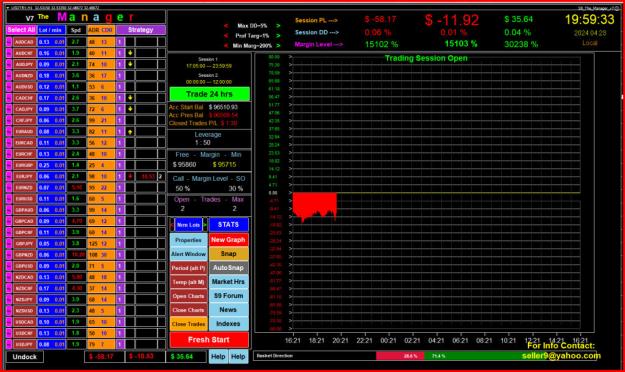Toggle the magenta selector for EURUSD row

pyautogui.click(x=9, y=199)
